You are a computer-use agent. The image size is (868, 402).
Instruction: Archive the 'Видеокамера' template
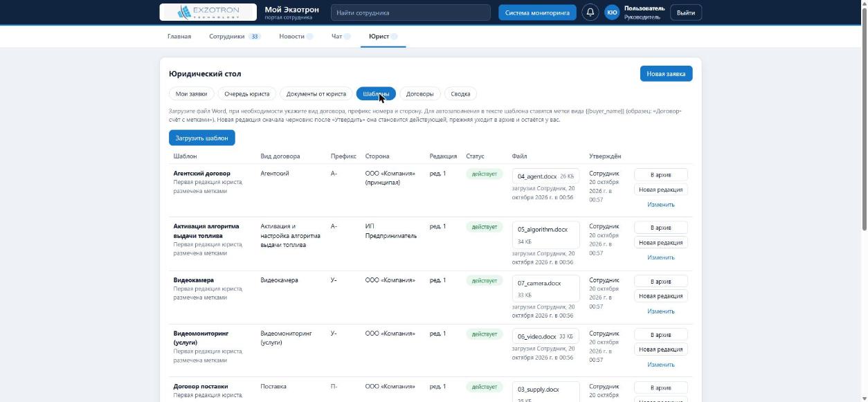(661, 282)
